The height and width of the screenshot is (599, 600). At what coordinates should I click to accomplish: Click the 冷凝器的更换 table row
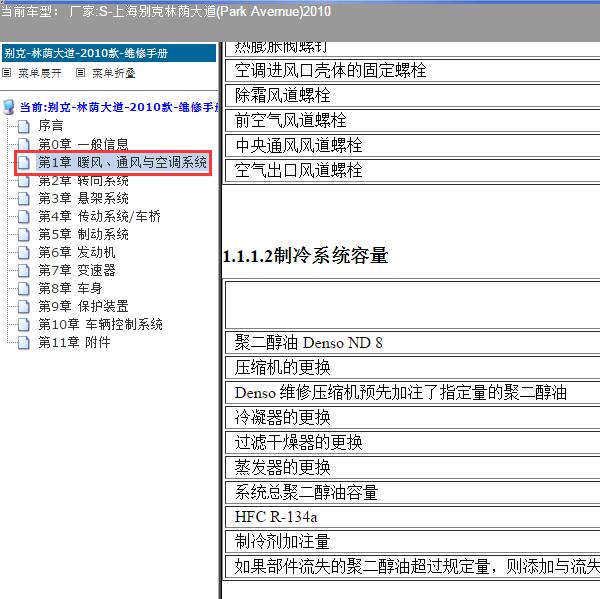(412, 418)
